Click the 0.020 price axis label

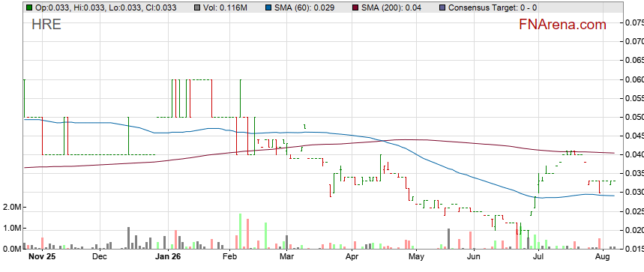(634, 230)
